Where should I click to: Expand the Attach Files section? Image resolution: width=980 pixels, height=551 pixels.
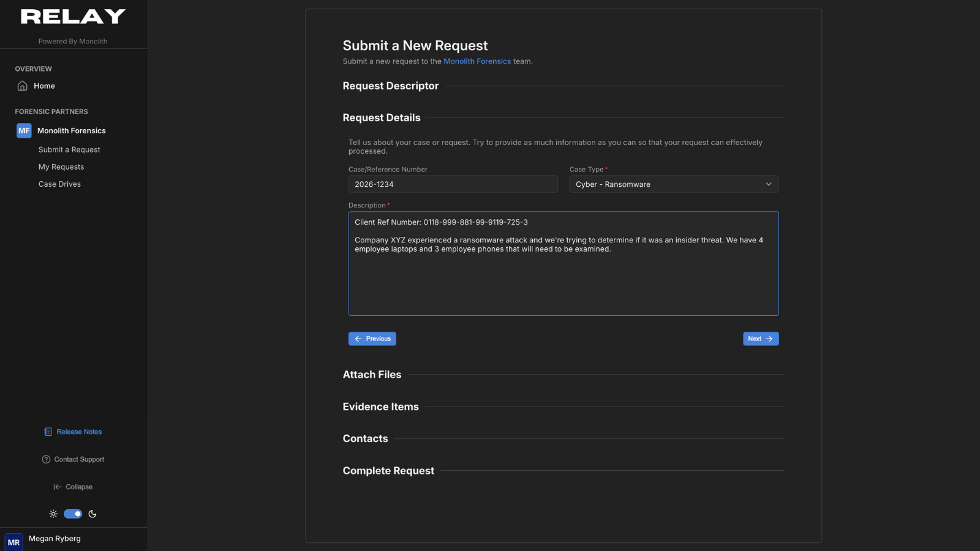pos(372,375)
